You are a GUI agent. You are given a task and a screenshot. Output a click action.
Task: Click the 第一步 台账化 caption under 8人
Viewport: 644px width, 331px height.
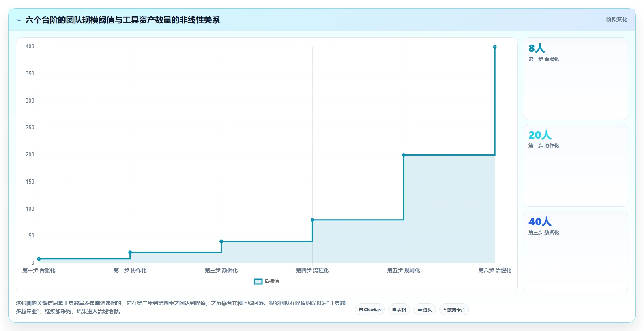click(543, 59)
